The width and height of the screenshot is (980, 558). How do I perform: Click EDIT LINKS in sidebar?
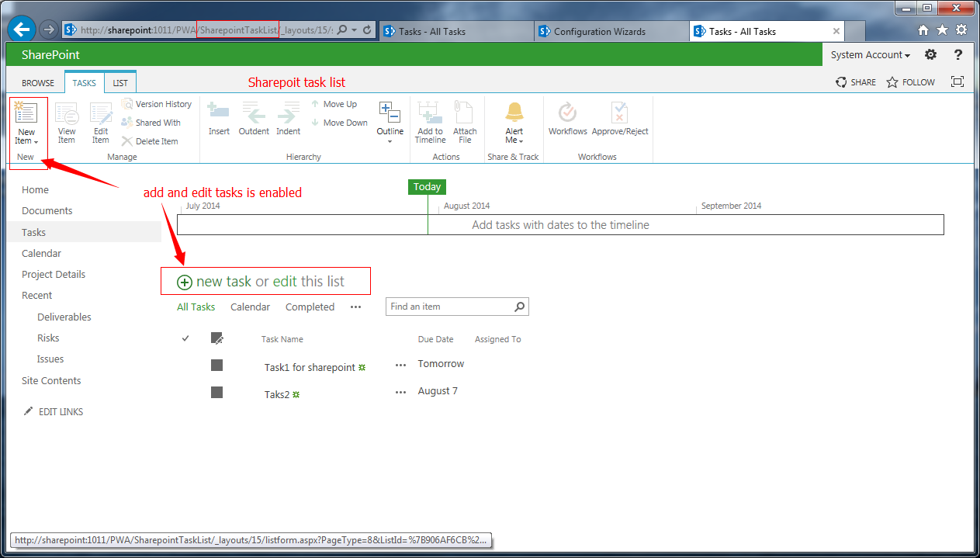click(x=53, y=412)
